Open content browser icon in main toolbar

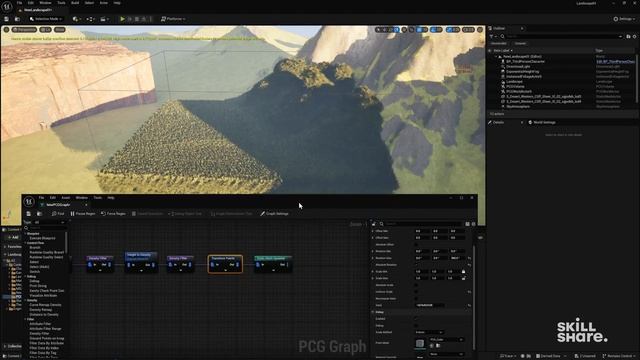pos(17,19)
